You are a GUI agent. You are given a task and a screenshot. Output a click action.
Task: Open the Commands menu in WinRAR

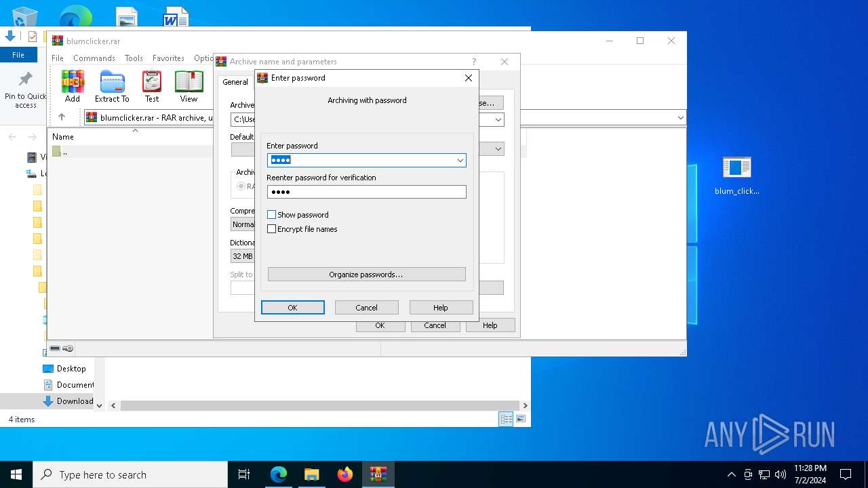[94, 58]
